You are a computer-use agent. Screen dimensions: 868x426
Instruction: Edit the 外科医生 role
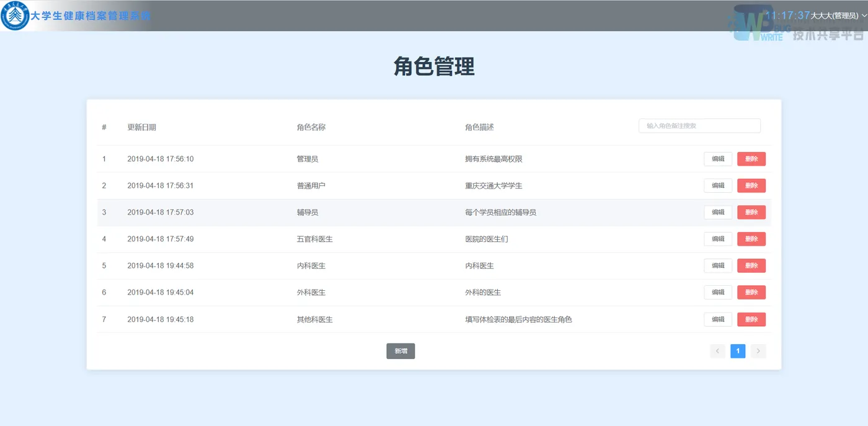718,292
